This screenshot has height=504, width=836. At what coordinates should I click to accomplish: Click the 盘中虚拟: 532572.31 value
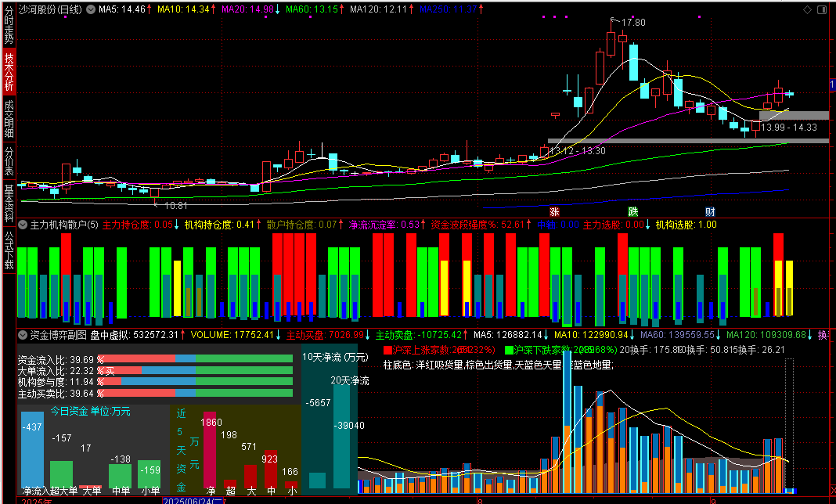point(134,335)
